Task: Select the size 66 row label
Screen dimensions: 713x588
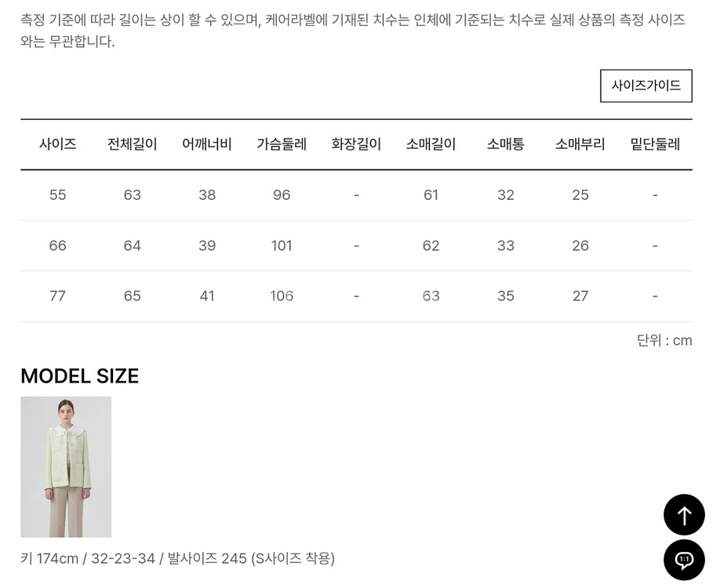Action: 58,245
